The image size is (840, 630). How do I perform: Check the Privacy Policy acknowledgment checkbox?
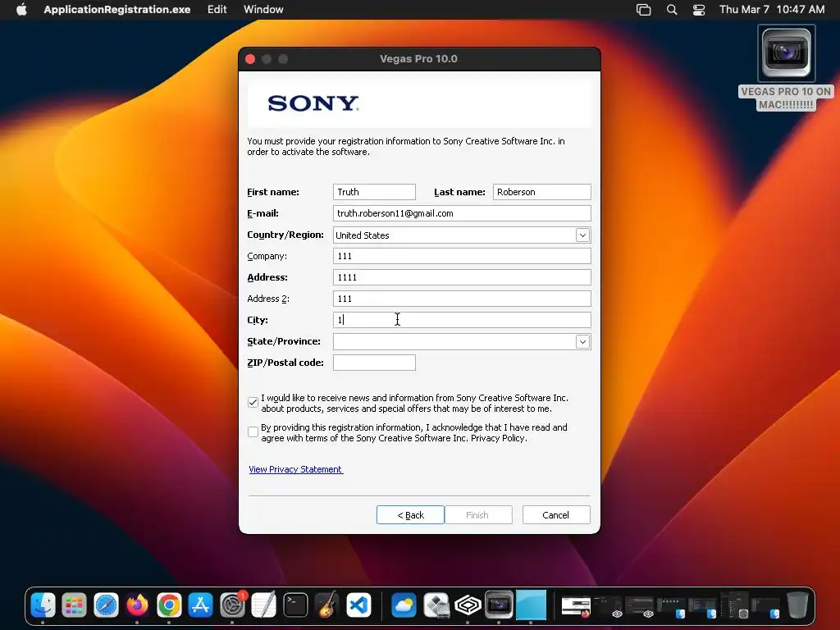(x=253, y=431)
